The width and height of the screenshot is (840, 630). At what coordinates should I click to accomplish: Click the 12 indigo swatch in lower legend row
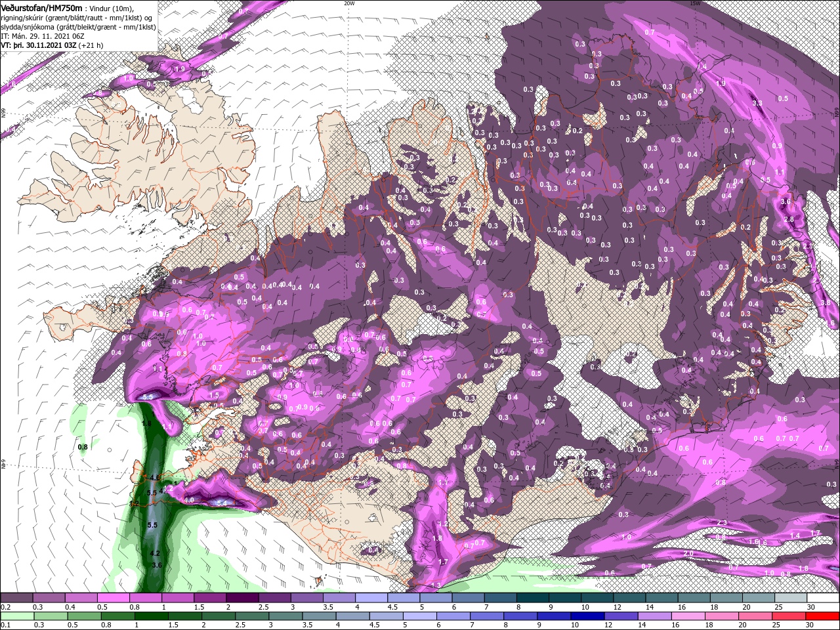[621, 616]
